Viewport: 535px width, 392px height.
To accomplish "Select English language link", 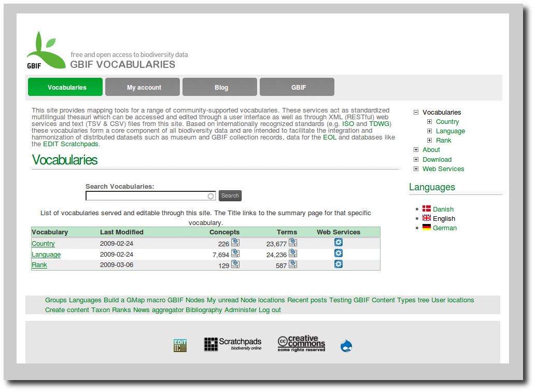I will pyautogui.click(x=444, y=219).
